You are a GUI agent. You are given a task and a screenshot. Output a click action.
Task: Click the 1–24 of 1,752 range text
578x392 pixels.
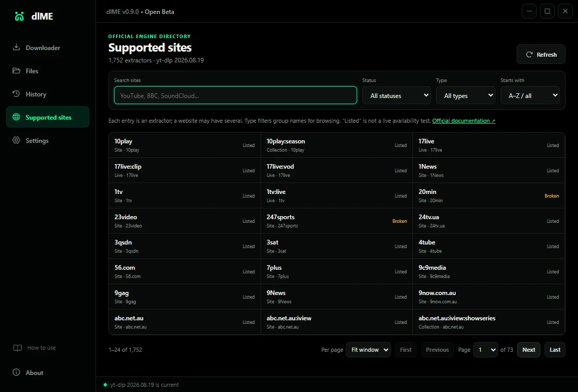(125, 350)
